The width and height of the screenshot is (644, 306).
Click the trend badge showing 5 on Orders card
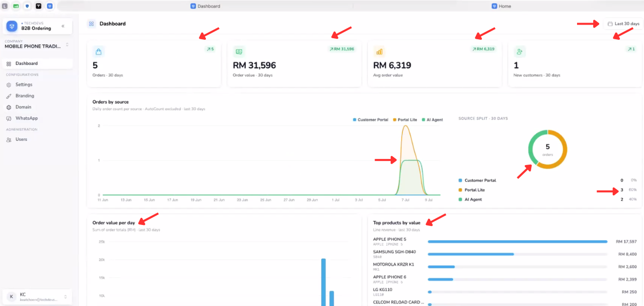click(210, 49)
